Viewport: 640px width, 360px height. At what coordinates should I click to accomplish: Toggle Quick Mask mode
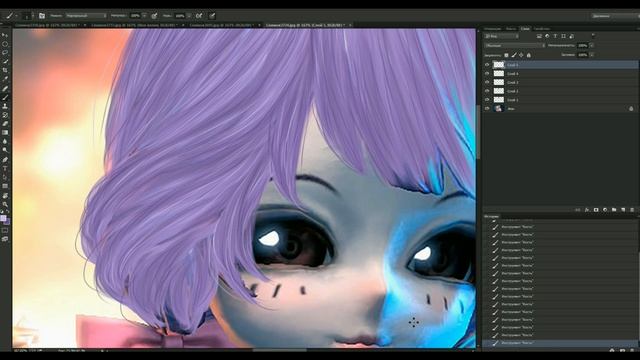point(5,230)
